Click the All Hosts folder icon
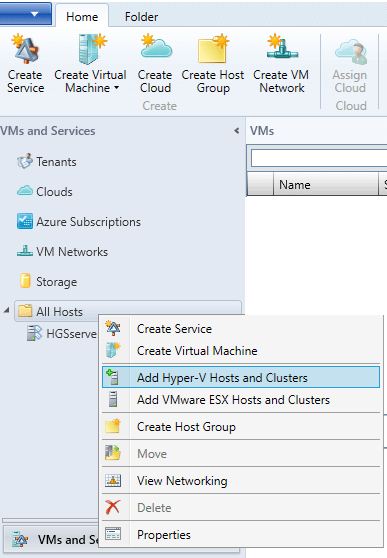387x558 pixels. point(25,311)
